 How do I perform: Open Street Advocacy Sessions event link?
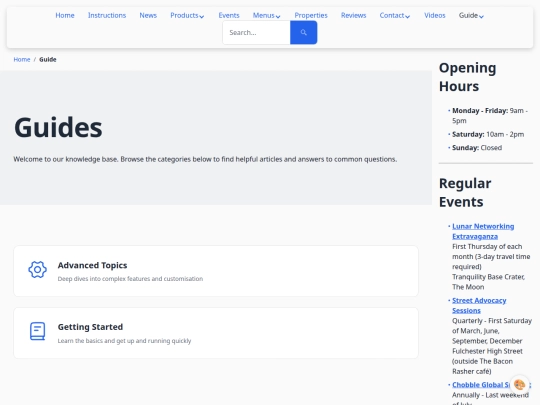pyautogui.click(x=479, y=305)
